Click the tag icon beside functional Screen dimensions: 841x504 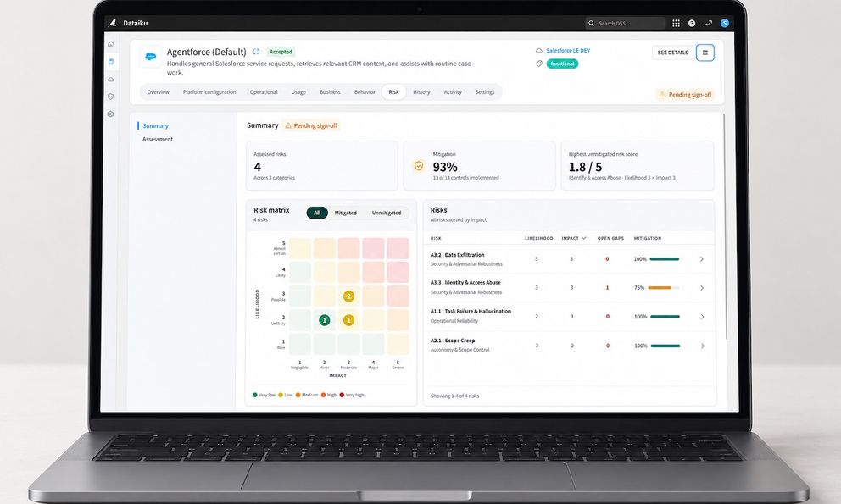(x=539, y=64)
